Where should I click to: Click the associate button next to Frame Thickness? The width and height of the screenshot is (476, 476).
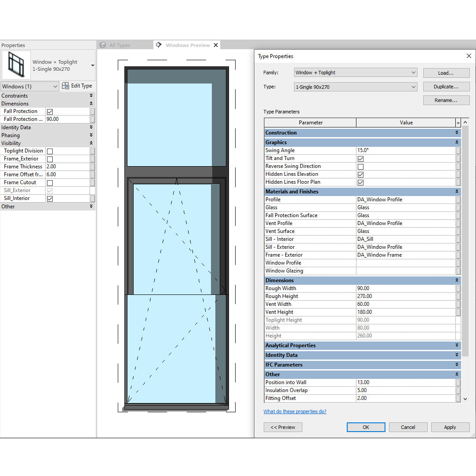coord(92,167)
